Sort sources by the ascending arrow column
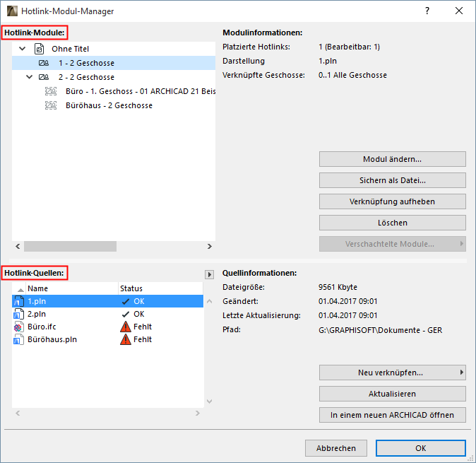The width and height of the screenshot is (476, 463). 20,289
